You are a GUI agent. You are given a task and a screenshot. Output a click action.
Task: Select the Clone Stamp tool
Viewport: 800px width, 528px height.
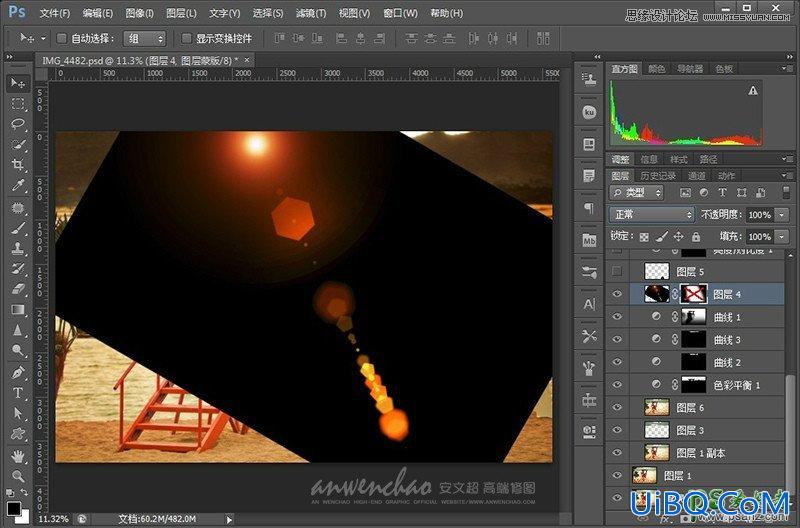click(x=18, y=248)
